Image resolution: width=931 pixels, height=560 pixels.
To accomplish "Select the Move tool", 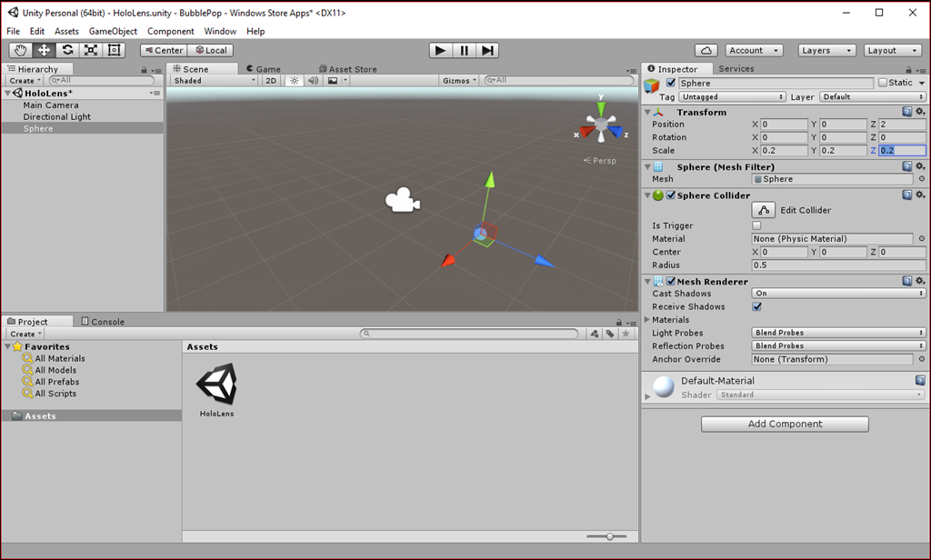I will click(44, 51).
